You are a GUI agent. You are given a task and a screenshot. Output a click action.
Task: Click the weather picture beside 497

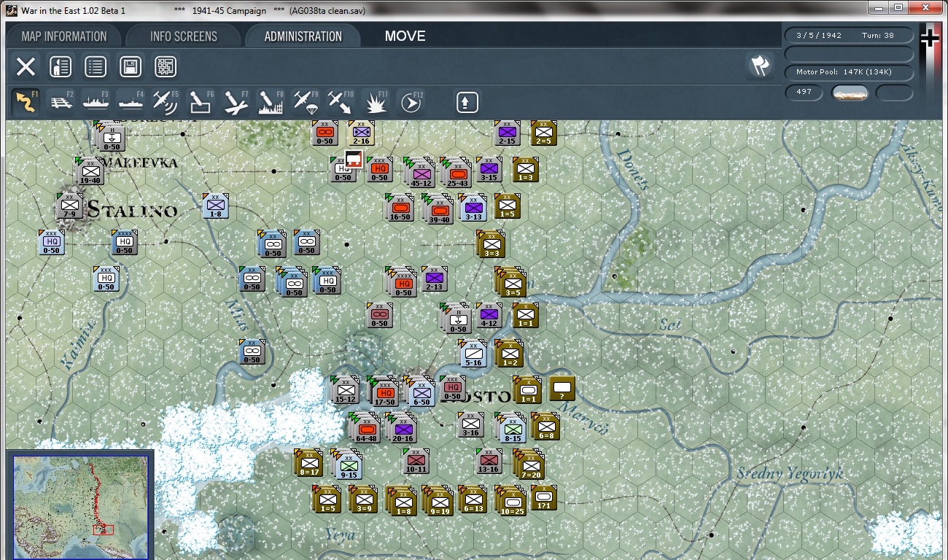(850, 93)
